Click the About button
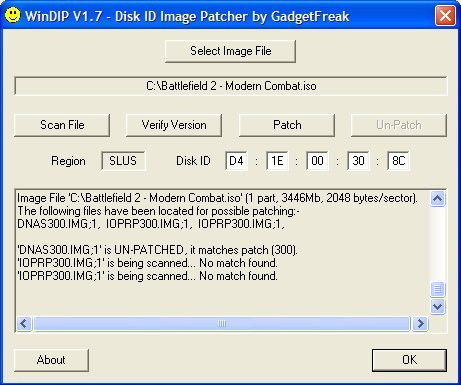The width and height of the screenshot is (461, 385). tap(51, 360)
